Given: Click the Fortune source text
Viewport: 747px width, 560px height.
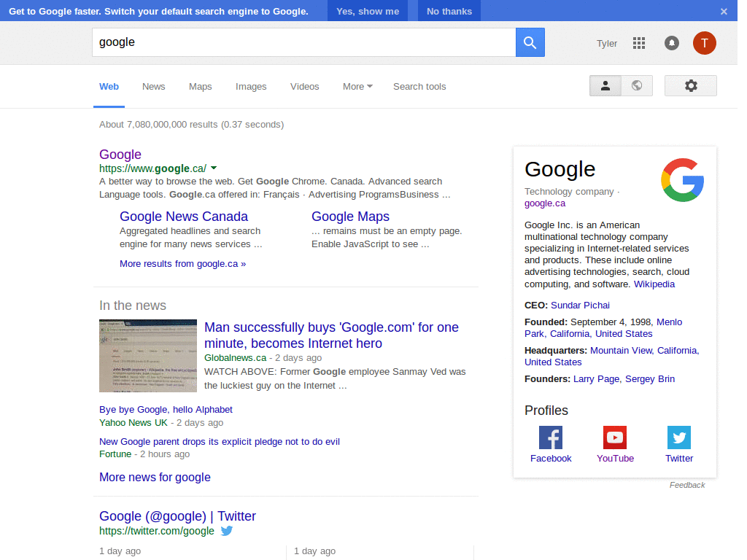Looking at the screenshot, I should (x=115, y=454).
